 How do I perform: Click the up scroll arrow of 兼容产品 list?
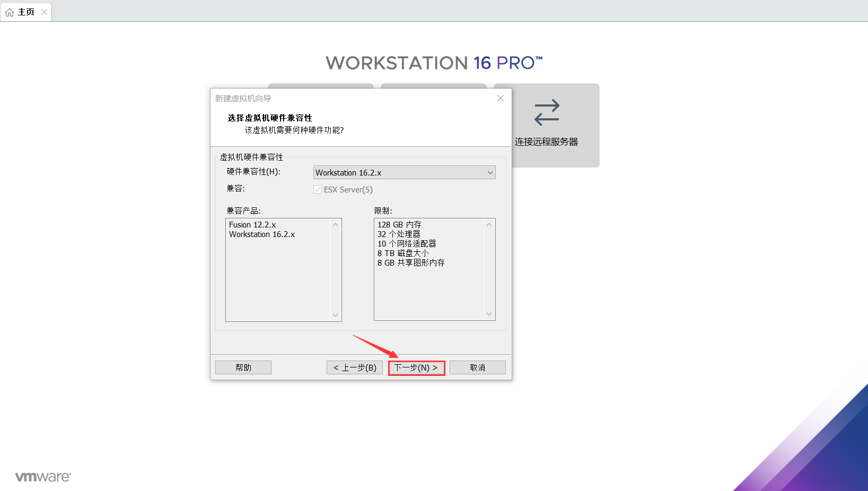pyautogui.click(x=335, y=225)
